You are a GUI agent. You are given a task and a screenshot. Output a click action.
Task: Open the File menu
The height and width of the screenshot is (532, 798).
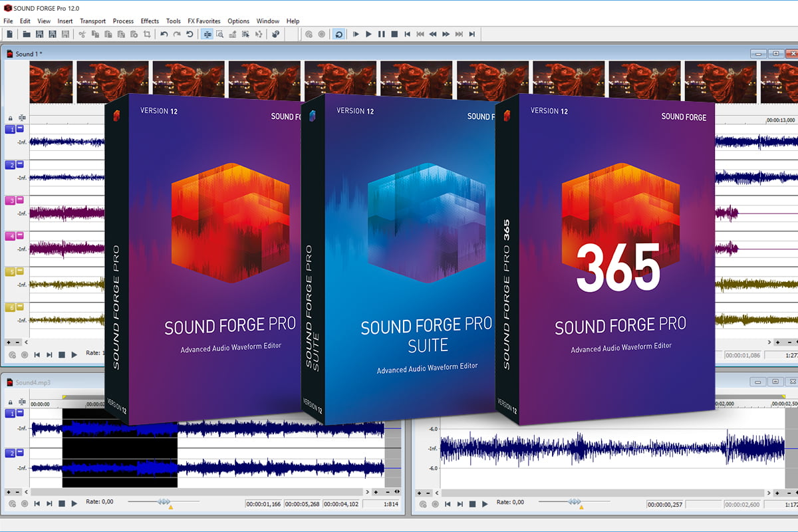[x=8, y=21]
